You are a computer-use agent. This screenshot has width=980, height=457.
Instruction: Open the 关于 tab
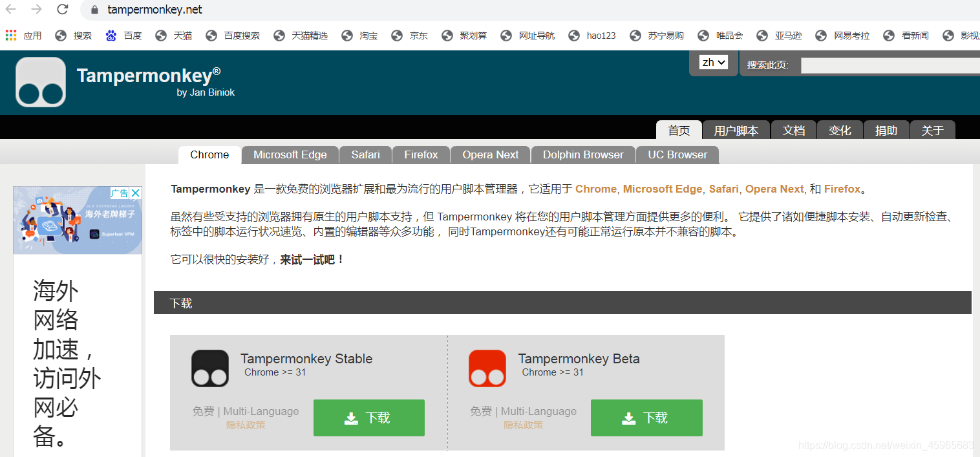pyautogui.click(x=933, y=130)
